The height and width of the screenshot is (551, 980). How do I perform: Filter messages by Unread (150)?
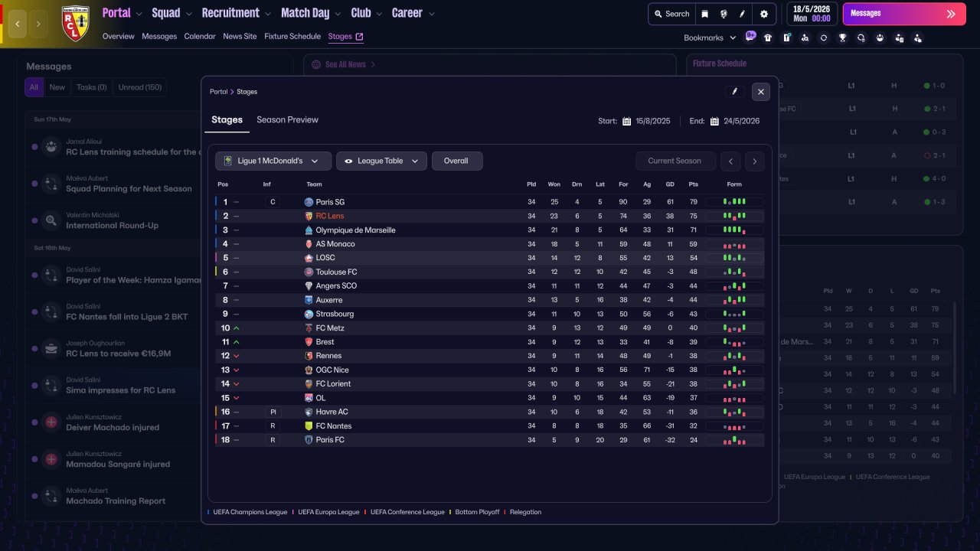pyautogui.click(x=140, y=87)
